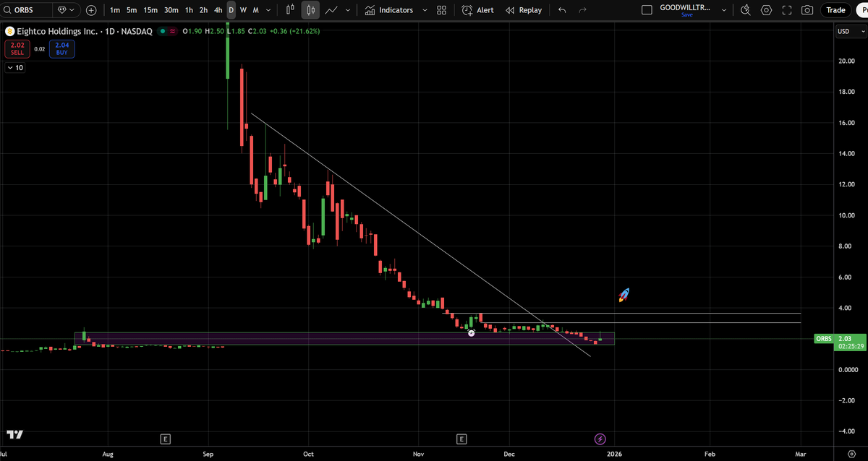Switch to the 2h timeframe
Viewport: 868px width, 461px height.
pos(203,10)
